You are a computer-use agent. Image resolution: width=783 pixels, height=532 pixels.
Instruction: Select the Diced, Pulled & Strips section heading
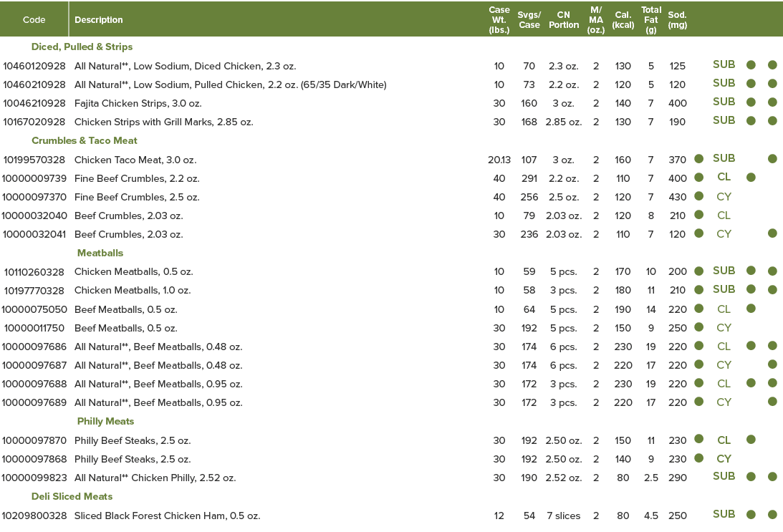[82, 47]
